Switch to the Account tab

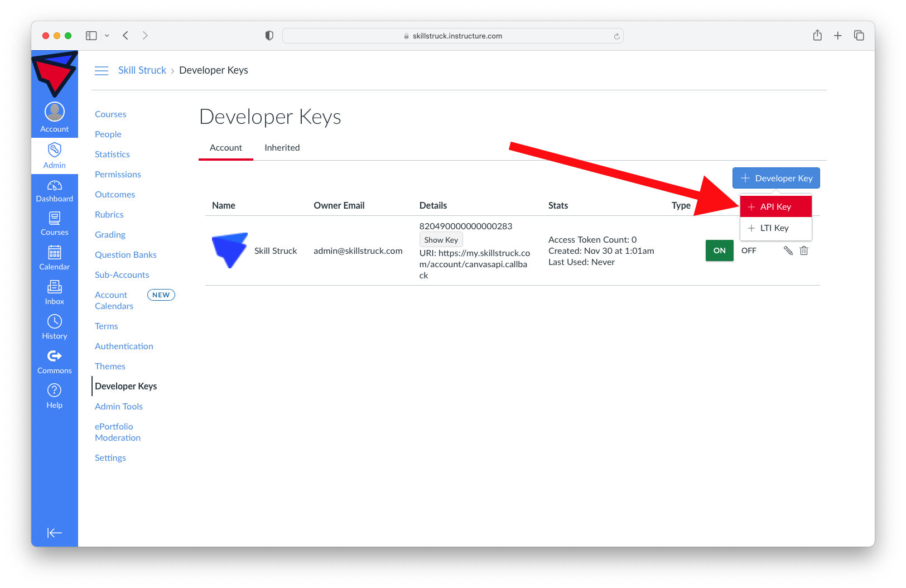coord(226,148)
